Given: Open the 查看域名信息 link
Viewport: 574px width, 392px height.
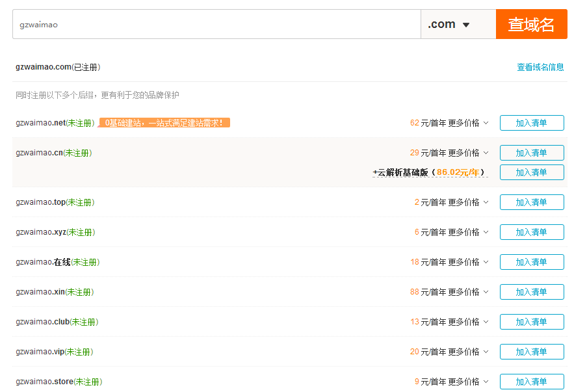Looking at the screenshot, I should click(x=540, y=67).
